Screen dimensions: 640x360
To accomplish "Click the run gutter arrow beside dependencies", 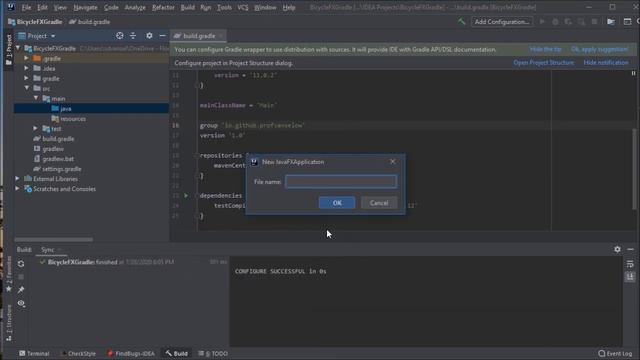I will (186, 196).
